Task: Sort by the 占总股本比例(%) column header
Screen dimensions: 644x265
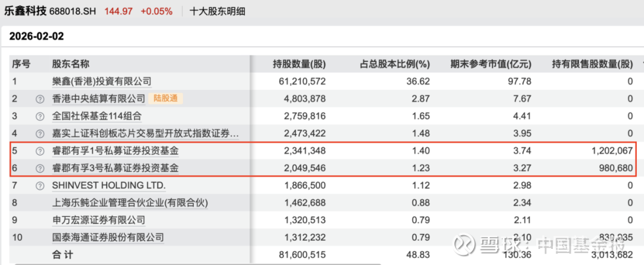Action: tap(395, 64)
